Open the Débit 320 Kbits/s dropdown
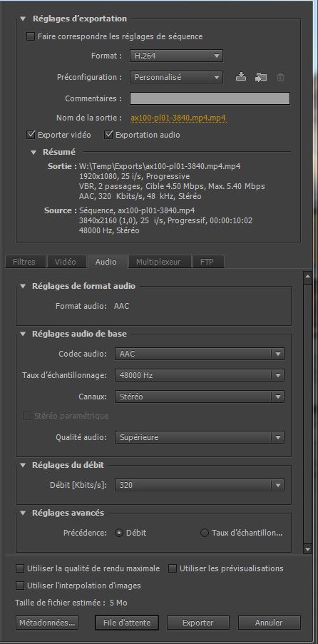 (199, 485)
